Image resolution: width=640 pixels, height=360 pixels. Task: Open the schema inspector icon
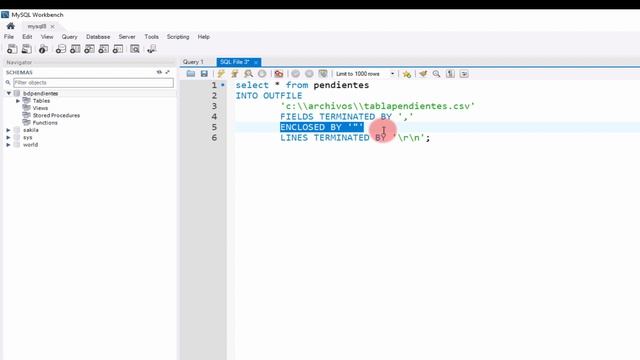(43, 49)
